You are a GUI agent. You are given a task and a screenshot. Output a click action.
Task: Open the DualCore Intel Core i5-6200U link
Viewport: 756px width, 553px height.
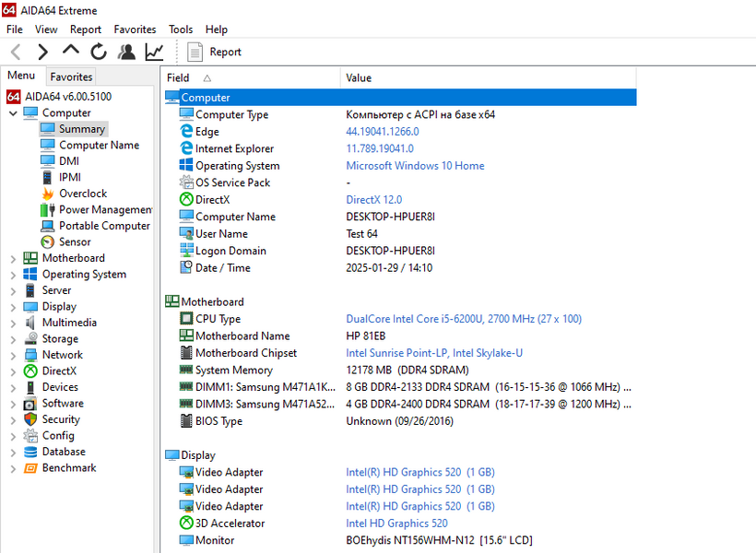pyautogui.click(x=464, y=319)
